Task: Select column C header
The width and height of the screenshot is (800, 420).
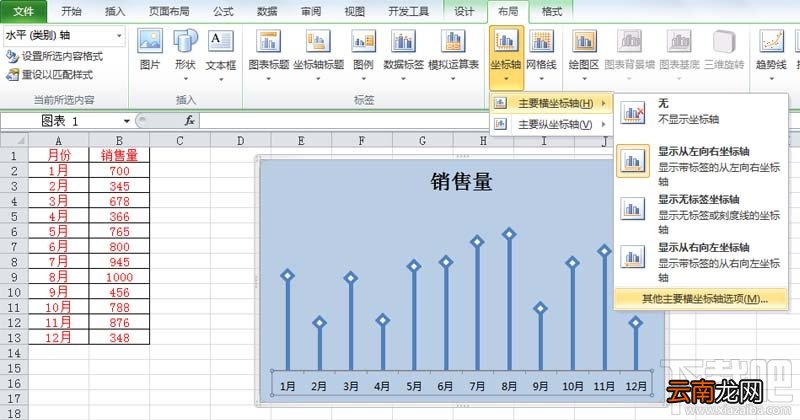Action: click(180, 140)
